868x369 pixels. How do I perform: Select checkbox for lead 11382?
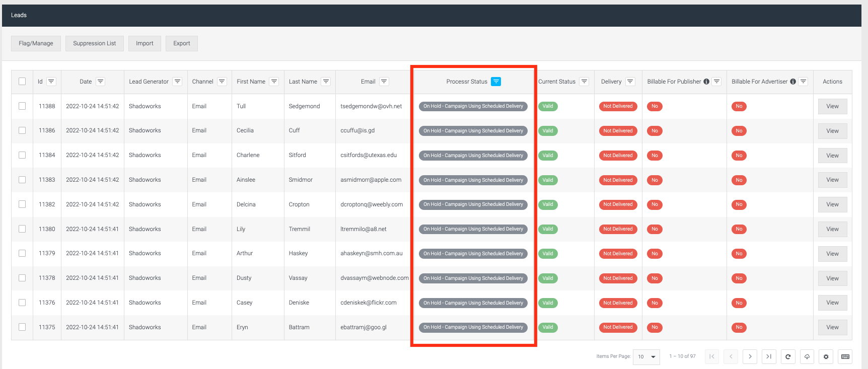tap(22, 204)
